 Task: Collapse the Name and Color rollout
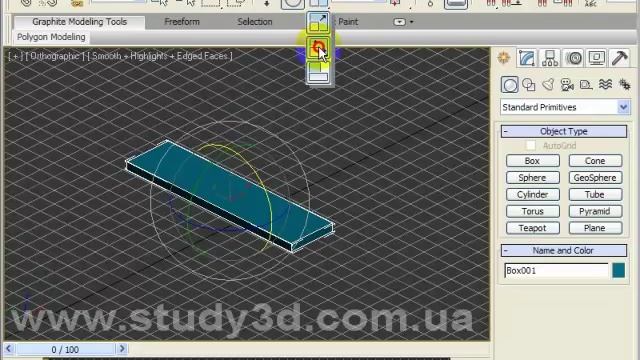point(564,251)
